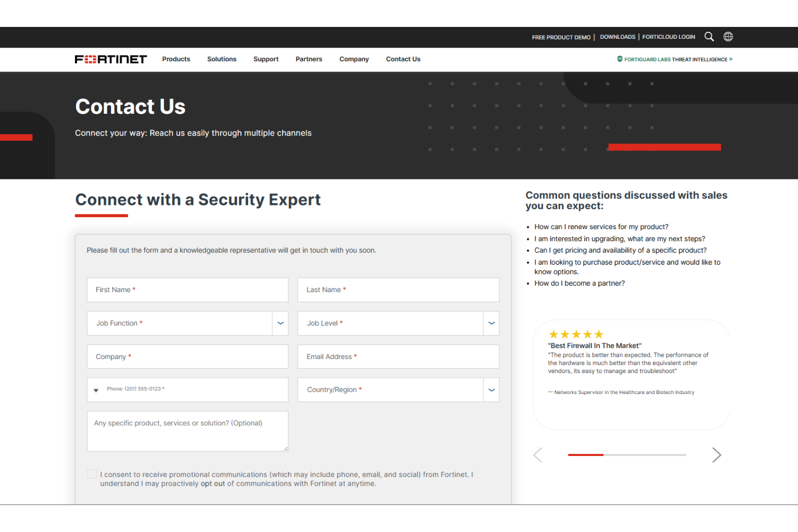
Task: Select Contact Us in the navigation bar
Action: [x=403, y=59]
